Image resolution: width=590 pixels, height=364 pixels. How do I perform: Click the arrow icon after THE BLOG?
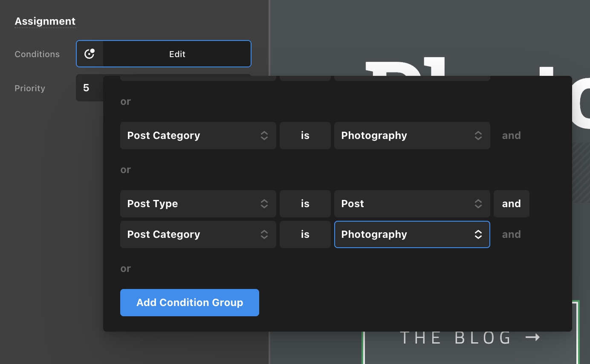[x=533, y=338]
